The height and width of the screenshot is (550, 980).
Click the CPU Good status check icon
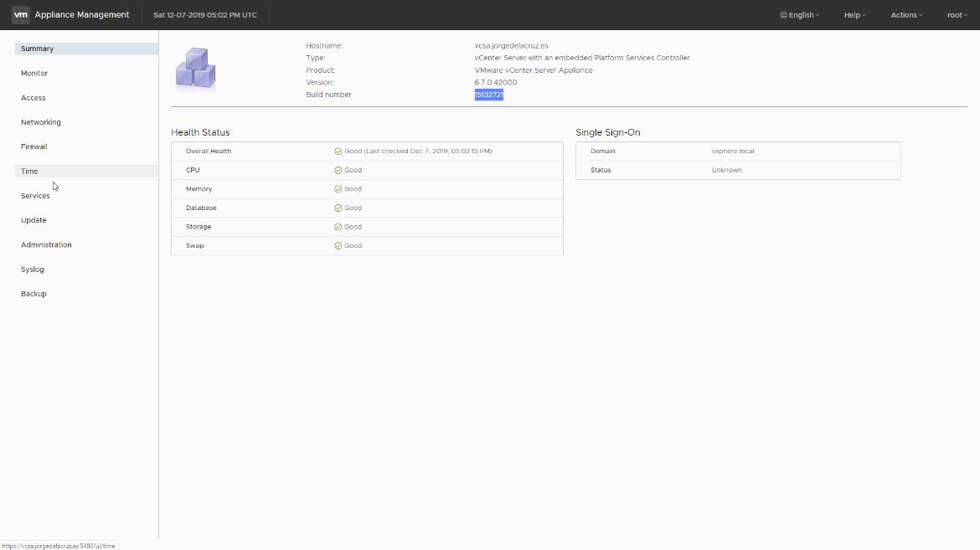[x=338, y=170]
